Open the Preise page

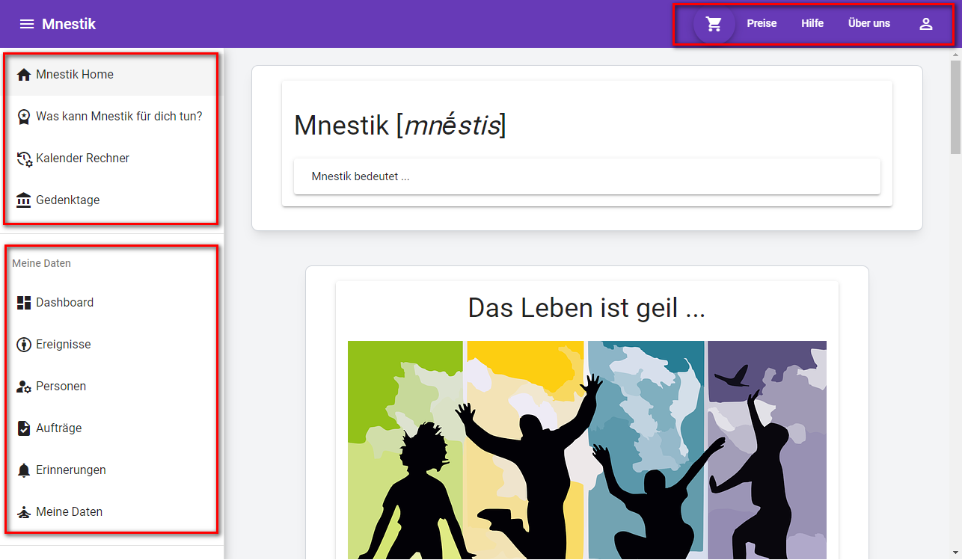(x=762, y=24)
